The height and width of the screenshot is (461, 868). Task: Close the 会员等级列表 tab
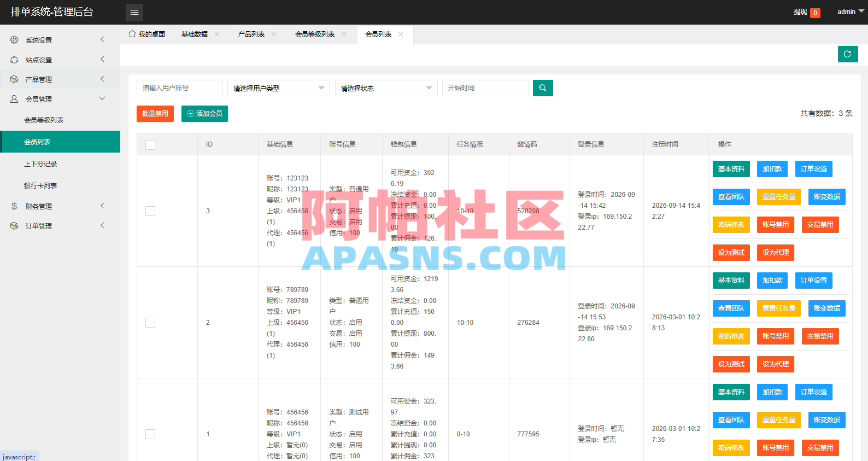point(344,34)
